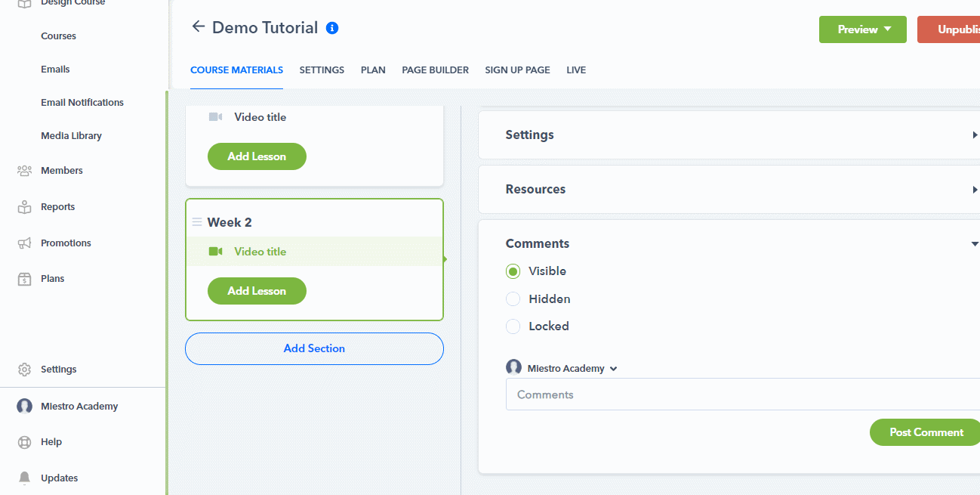Viewport: 980px width, 495px height.
Task: Open Settings via the gear icon
Action: click(x=24, y=370)
